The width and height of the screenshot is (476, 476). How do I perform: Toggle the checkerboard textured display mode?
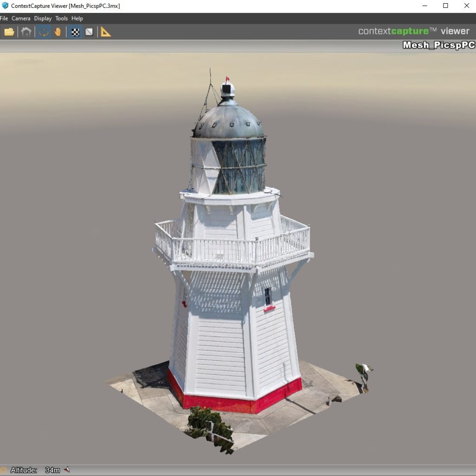[x=74, y=32]
